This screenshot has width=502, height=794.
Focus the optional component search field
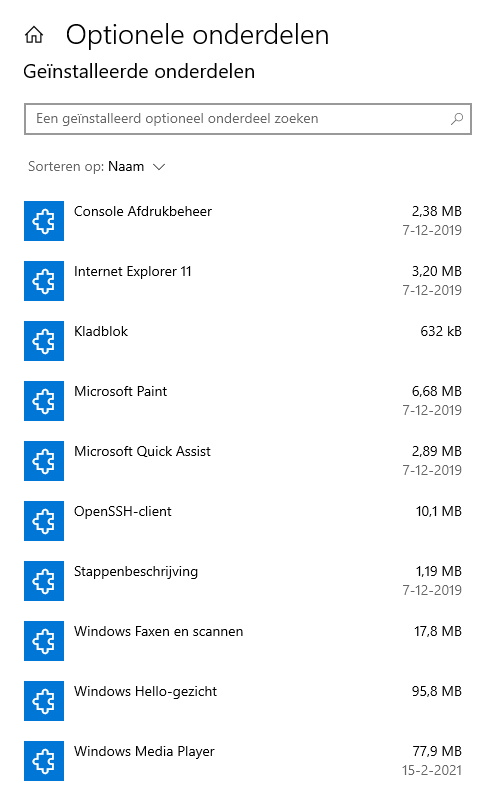coord(248,119)
